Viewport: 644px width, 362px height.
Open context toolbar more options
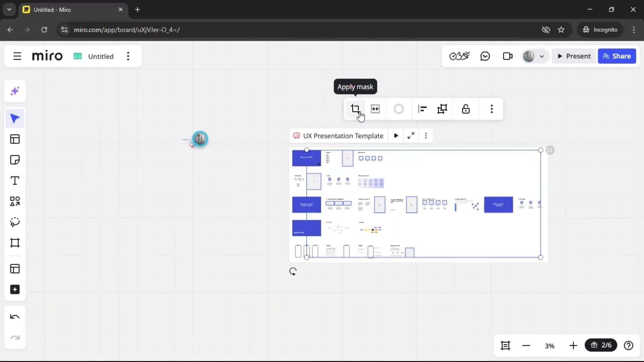492,109
